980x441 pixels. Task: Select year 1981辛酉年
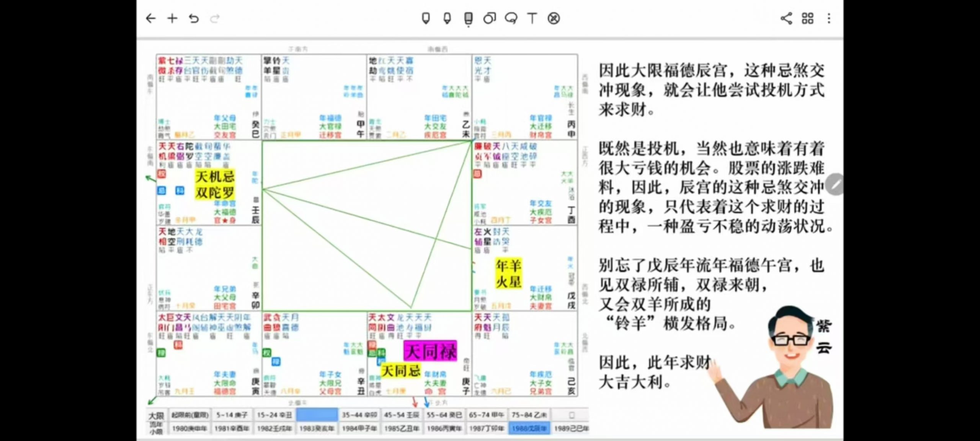coord(232,428)
